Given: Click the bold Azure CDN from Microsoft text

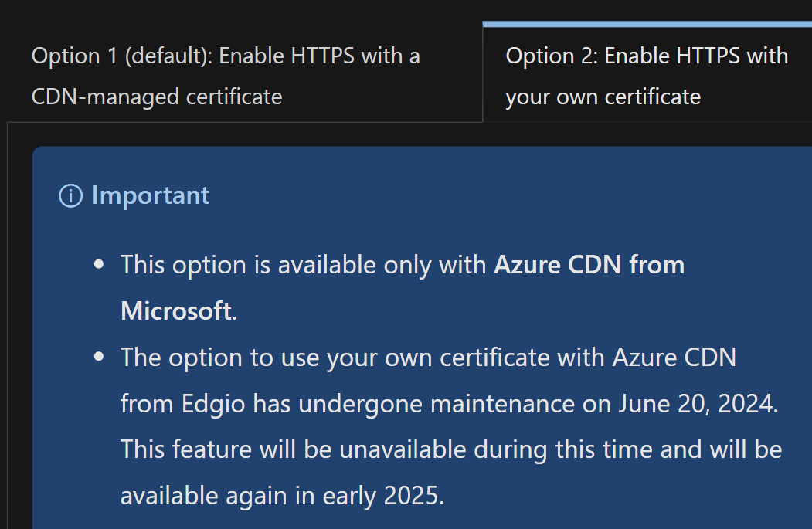Looking at the screenshot, I should 589,264.
